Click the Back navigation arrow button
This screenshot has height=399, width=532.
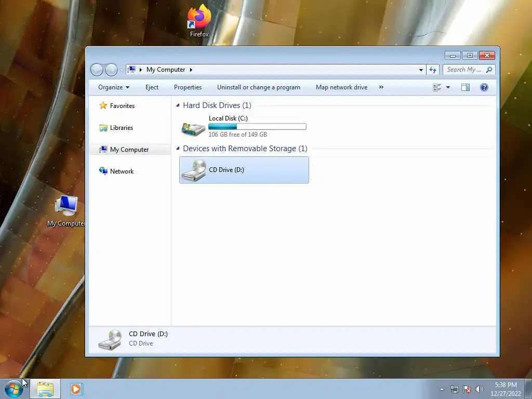97,70
